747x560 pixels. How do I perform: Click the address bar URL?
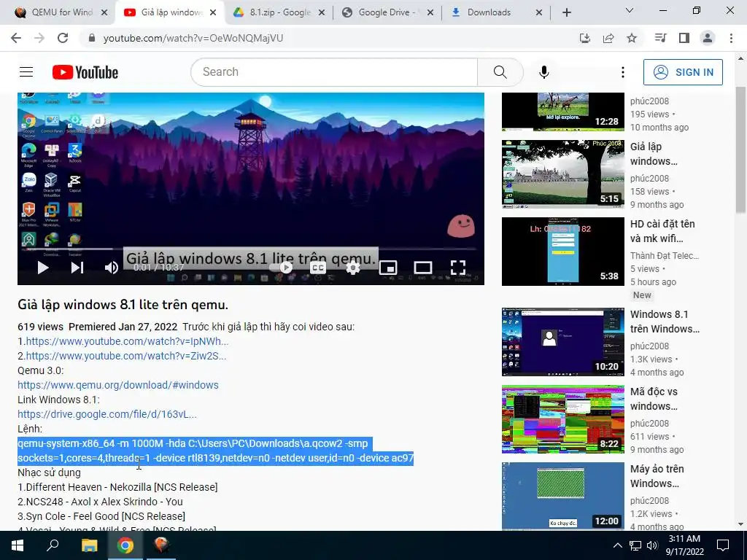(193, 38)
